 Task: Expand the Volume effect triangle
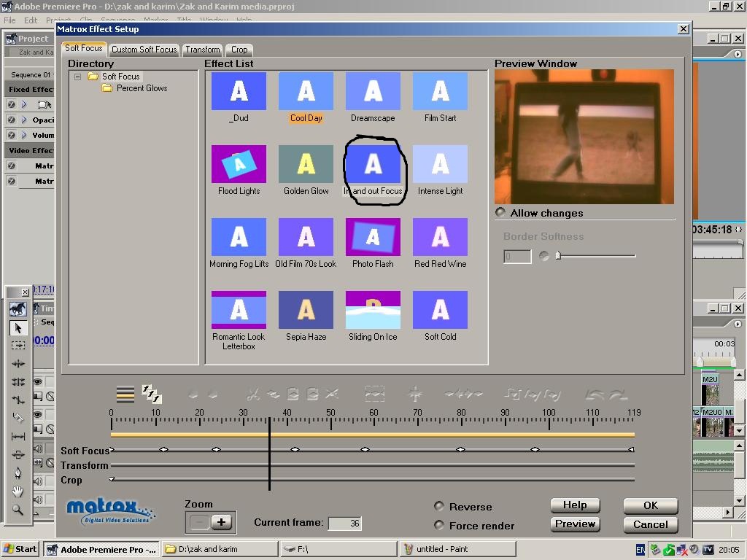(x=24, y=135)
